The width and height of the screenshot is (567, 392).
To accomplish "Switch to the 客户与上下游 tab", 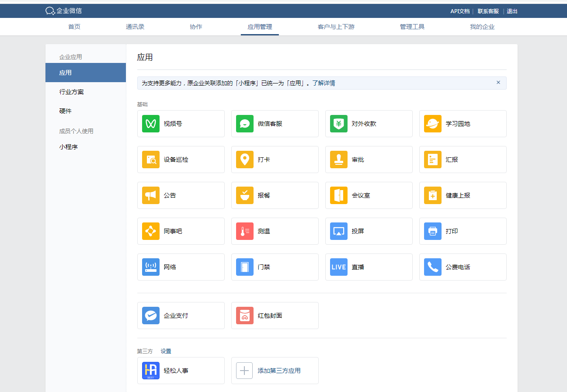I will pos(336,27).
